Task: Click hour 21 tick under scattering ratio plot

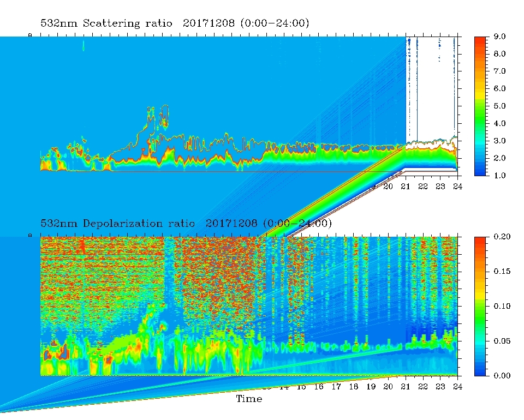Action: coord(406,187)
